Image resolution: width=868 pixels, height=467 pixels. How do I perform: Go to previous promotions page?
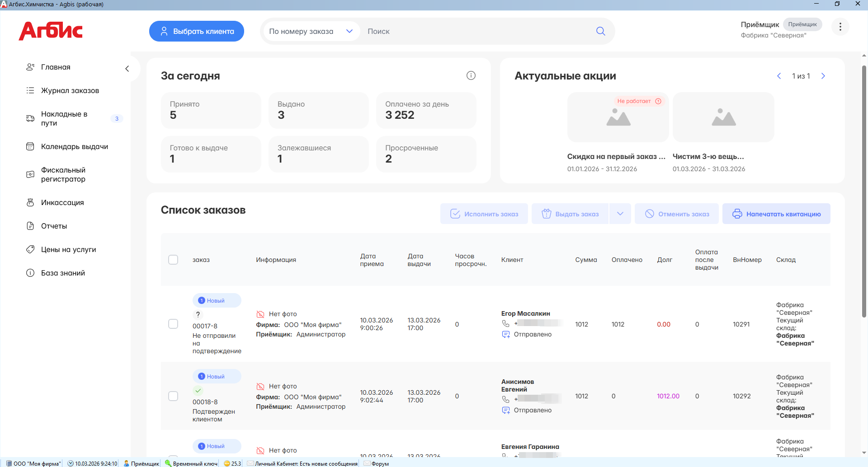point(779,76)
